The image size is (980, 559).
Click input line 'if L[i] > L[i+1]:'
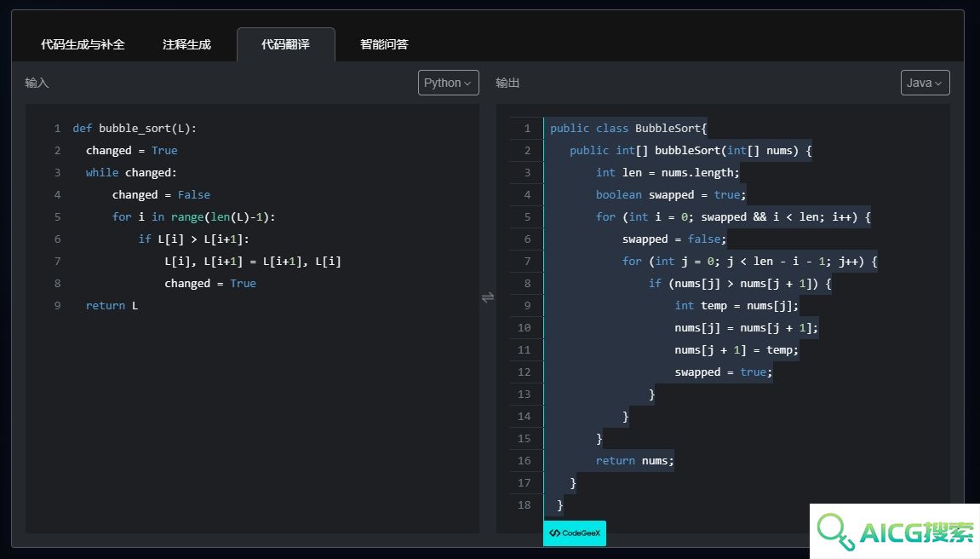pos(194,239)
